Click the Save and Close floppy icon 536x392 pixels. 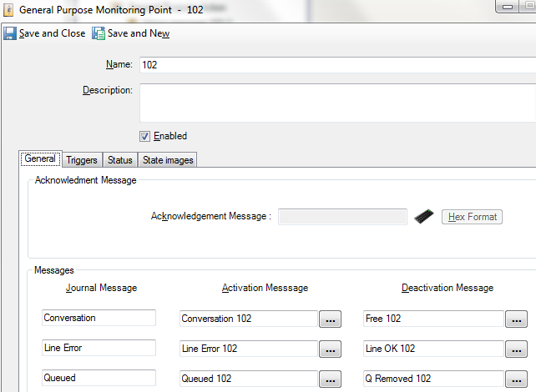coord(10,33)
